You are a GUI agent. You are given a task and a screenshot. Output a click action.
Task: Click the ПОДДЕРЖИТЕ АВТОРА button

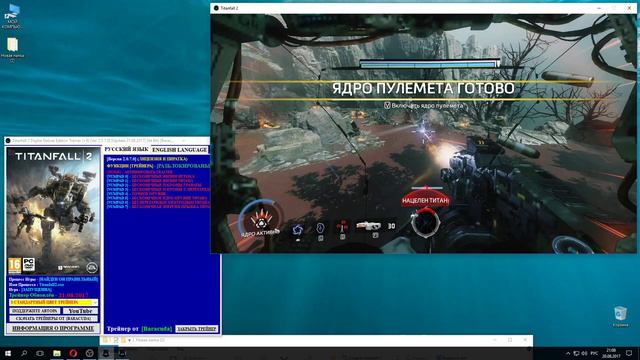click(35, 311)
